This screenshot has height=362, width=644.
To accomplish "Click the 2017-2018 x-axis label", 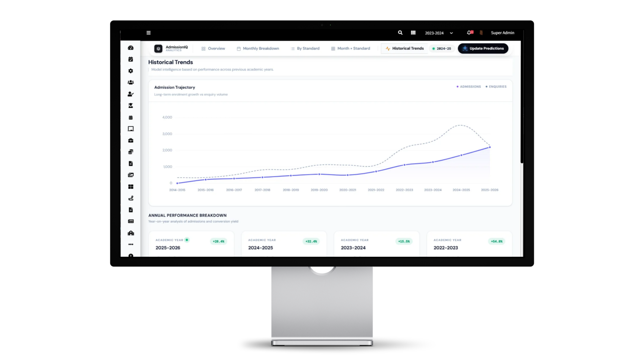I will [262, 190].
